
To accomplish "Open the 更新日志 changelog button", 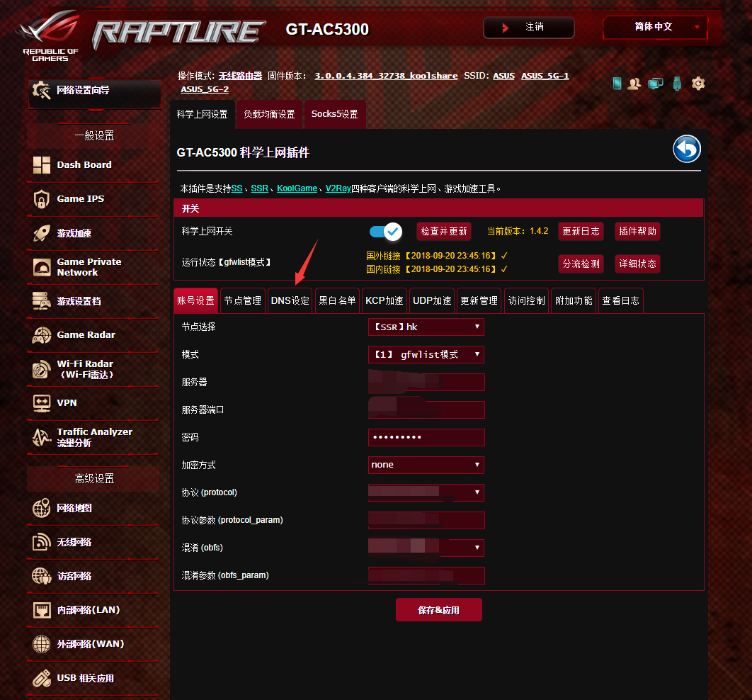I will point(581,232).
